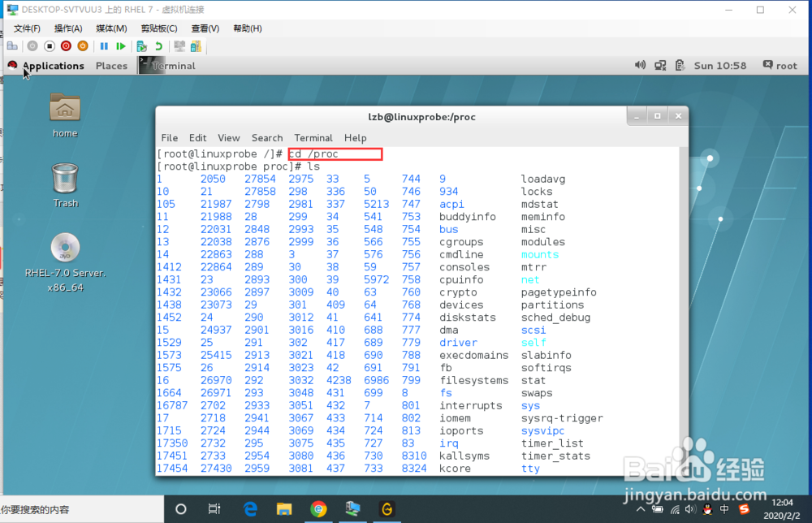Click the Enhanced Session toolbar icon
The height and width of the screenshot is (523, 812).
[x=179, y=46]
